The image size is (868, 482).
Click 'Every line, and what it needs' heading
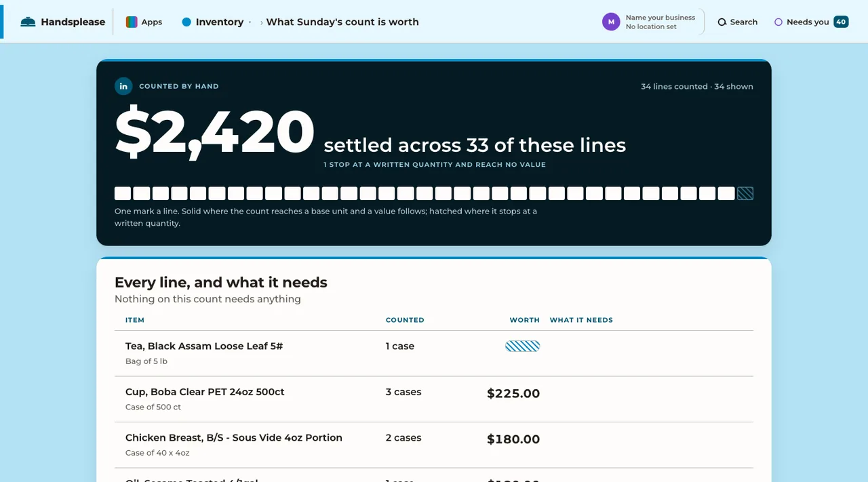[221, 282]
